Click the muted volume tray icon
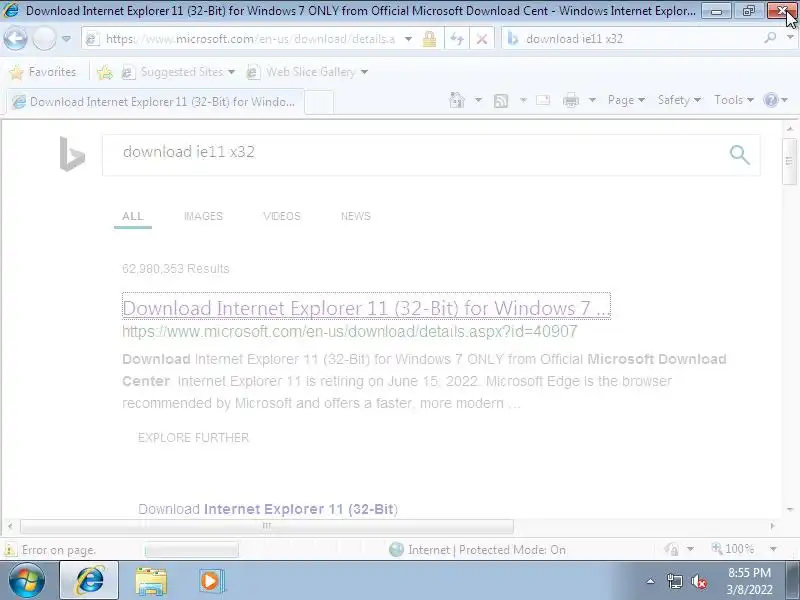800x600 pixels. (x=698, y=581)
